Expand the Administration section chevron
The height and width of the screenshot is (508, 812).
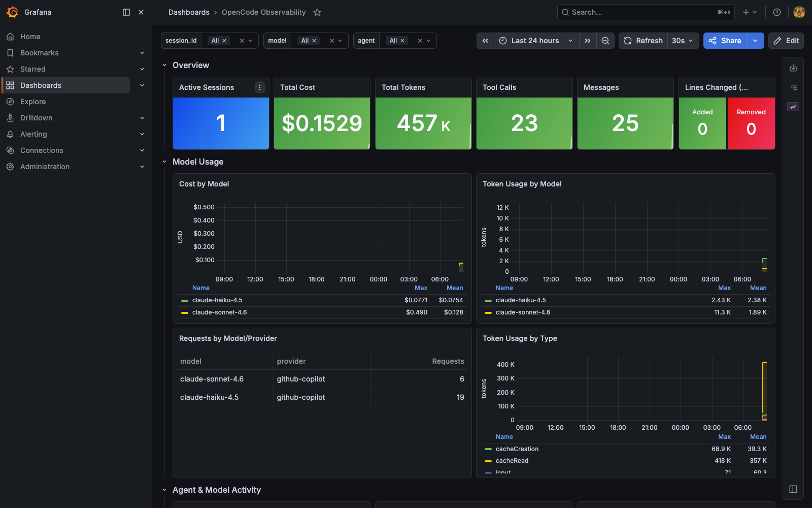pyautogui.click(x=142, y=167)
